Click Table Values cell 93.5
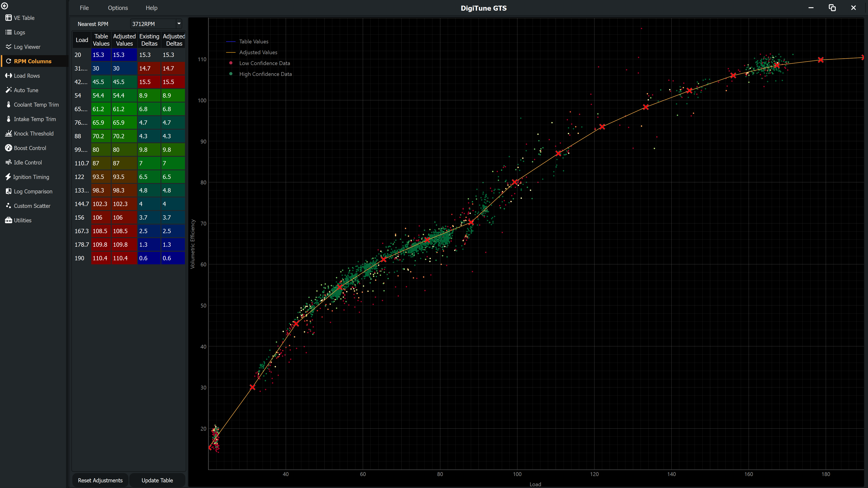868x488 pixels. (101, 177)
